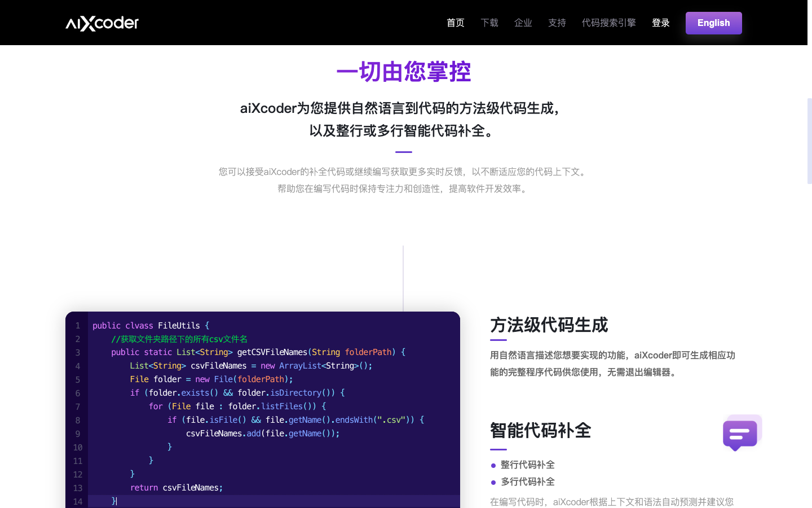812x508 pixels.
Task: Click code line 'return csvFileNames;'
Action: coord(176,488)
